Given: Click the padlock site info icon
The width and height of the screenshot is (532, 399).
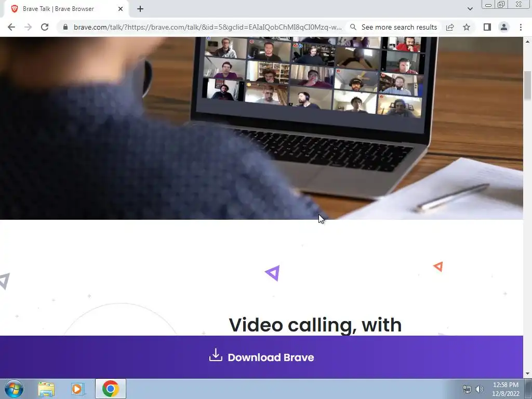Looking at the screenshot, I should click(x=65, y=27).
